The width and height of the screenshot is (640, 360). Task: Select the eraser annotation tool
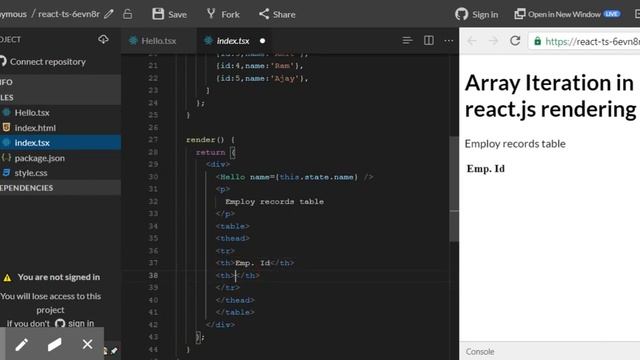[54, 344]
